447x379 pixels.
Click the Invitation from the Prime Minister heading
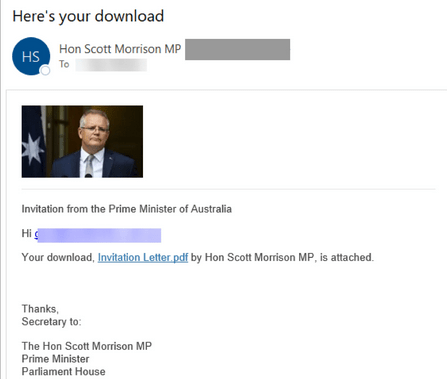click(127, 209)
